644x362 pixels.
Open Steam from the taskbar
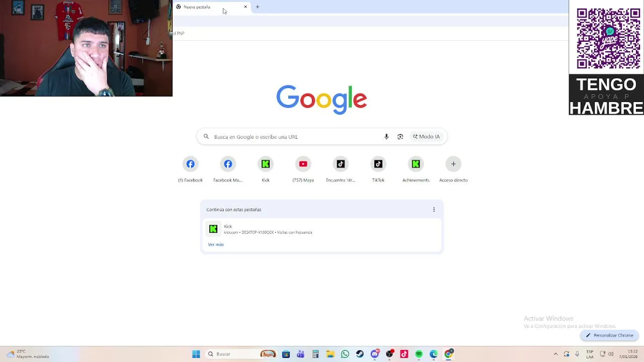[360, 354]
